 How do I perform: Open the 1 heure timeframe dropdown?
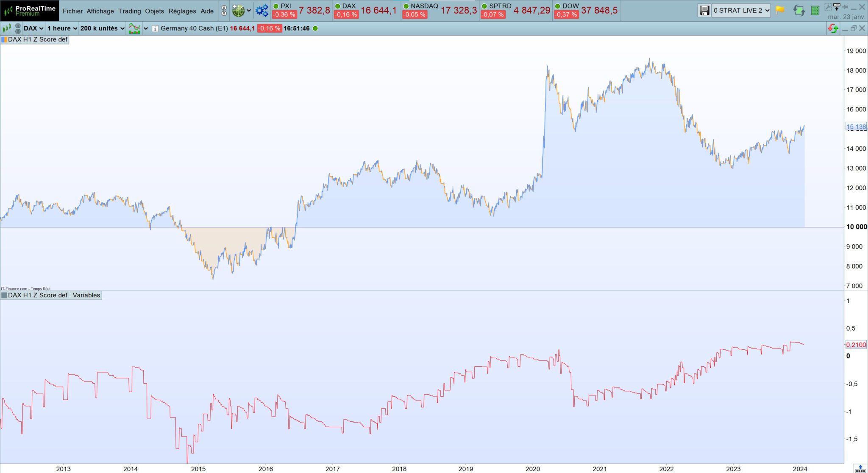[62, 28]
